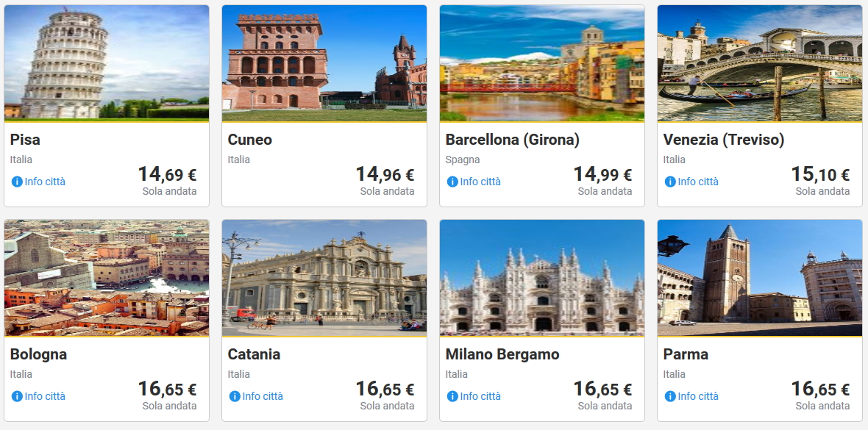The height and width of the screenshot is (430, 868).
Task: Open the Milano Bergamo "Info città" link
Action: (x=480, y=396)
